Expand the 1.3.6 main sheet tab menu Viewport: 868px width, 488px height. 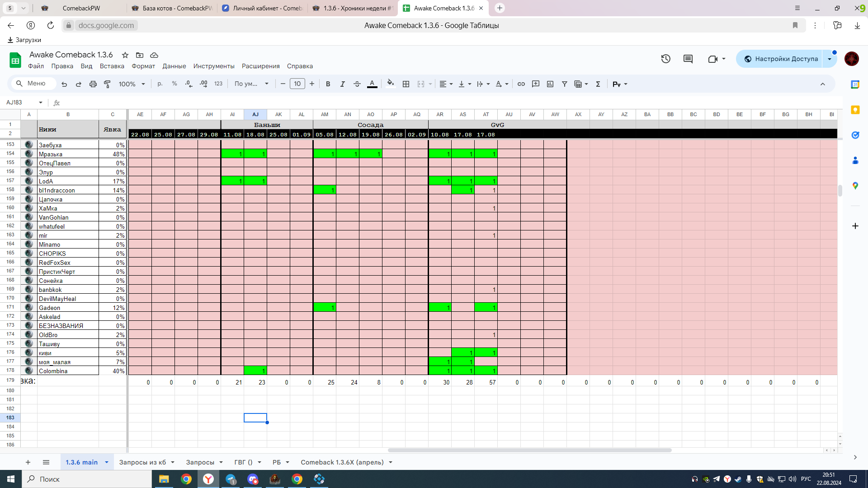[107, 462]
